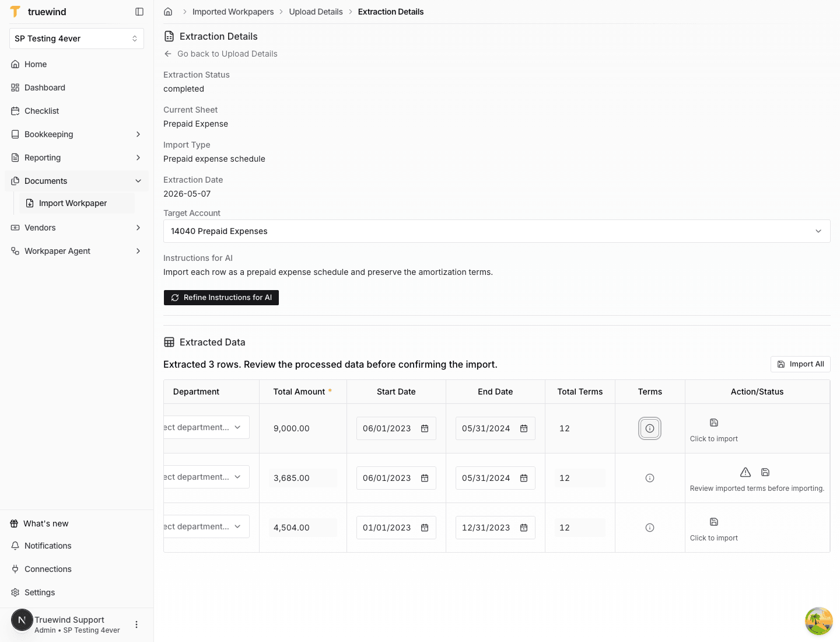The width and height of the screenshot is (840, 642).
Task: Open calendar for end date in 3,685.00 row
Action: click(524, 478)
